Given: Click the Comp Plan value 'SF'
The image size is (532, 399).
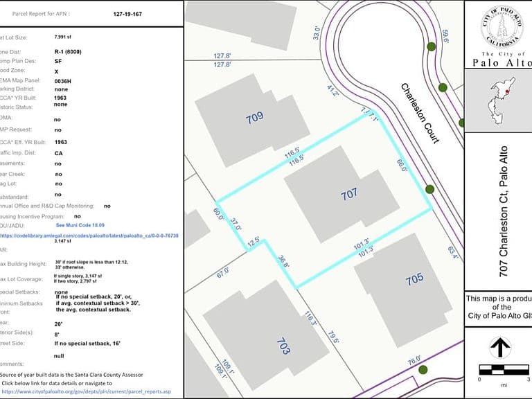Looking at the screenshot, I should point(58,62).
